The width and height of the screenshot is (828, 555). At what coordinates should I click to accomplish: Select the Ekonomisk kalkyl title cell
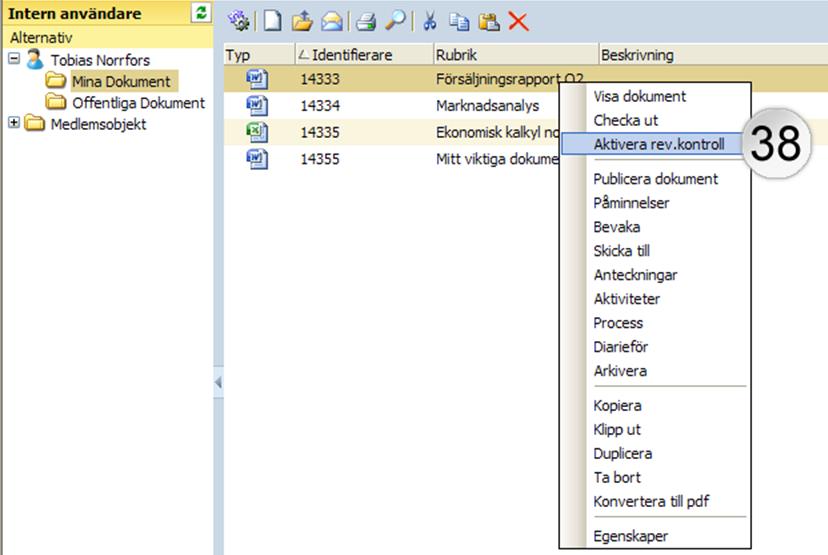tap(497, 132)
